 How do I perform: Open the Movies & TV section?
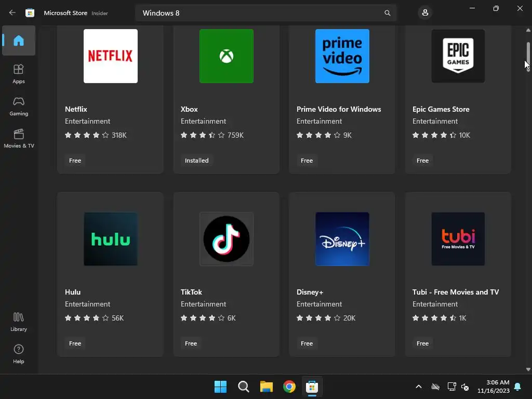19,138
